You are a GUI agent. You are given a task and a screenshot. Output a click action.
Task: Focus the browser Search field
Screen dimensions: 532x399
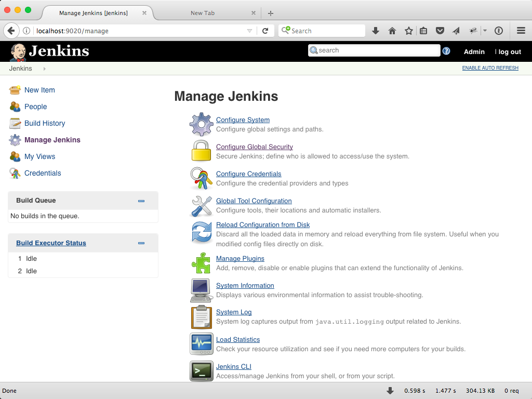coord(322,31)
